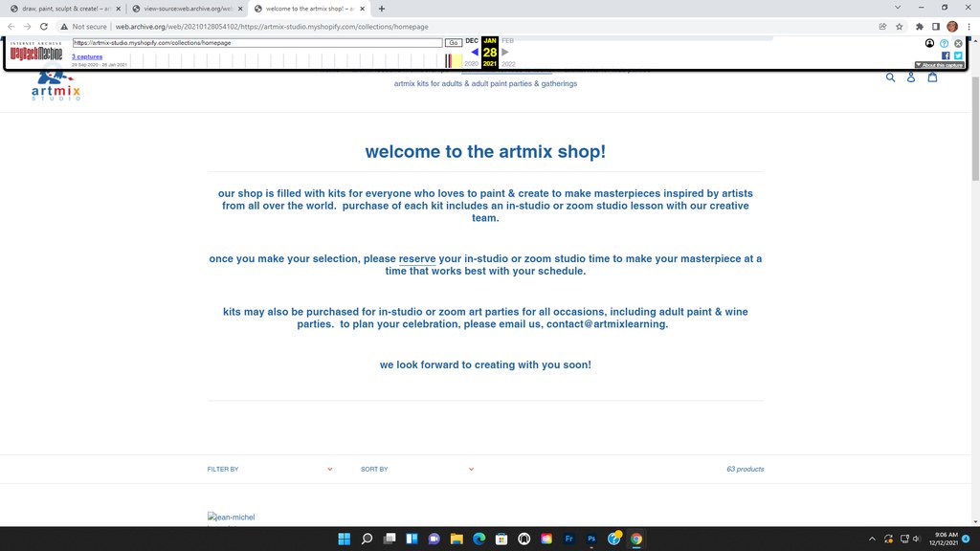Open Chrome three-dot menu
The height and width of the screenshot is (551, 980).
coord(969,26)
